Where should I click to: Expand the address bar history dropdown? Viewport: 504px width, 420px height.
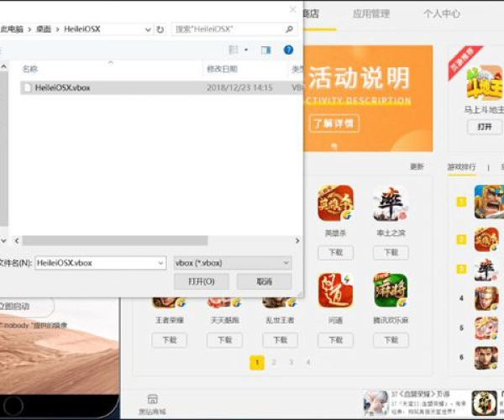click(x=148, y=29)
